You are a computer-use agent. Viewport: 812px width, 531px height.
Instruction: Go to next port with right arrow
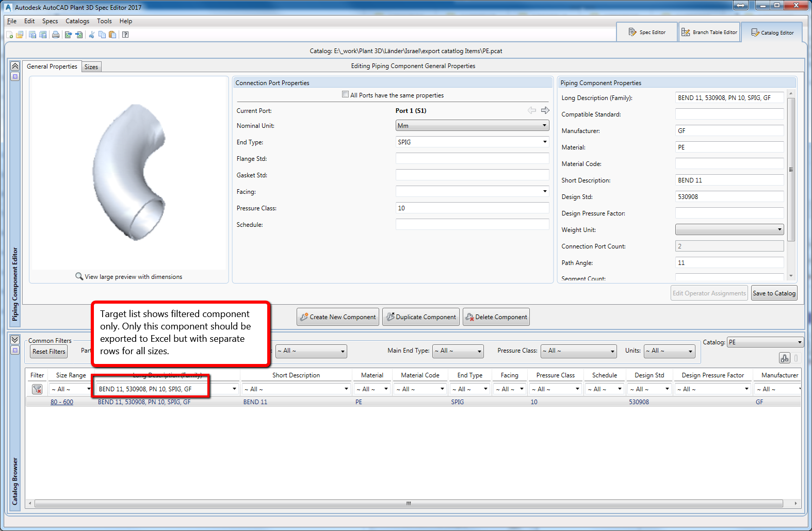pos(545,110)
